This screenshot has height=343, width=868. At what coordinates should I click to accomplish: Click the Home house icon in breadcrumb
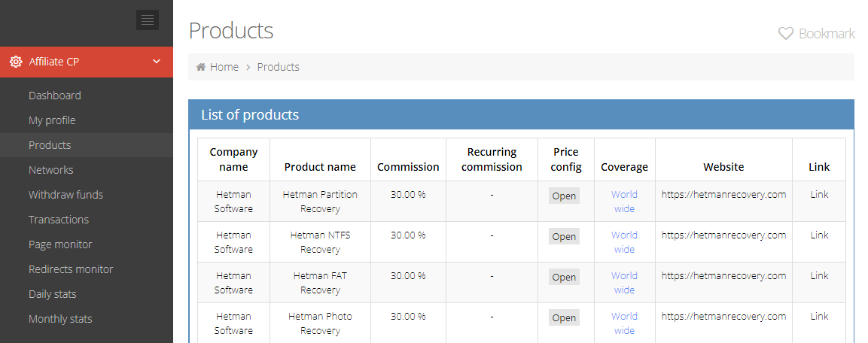[200, 67]
